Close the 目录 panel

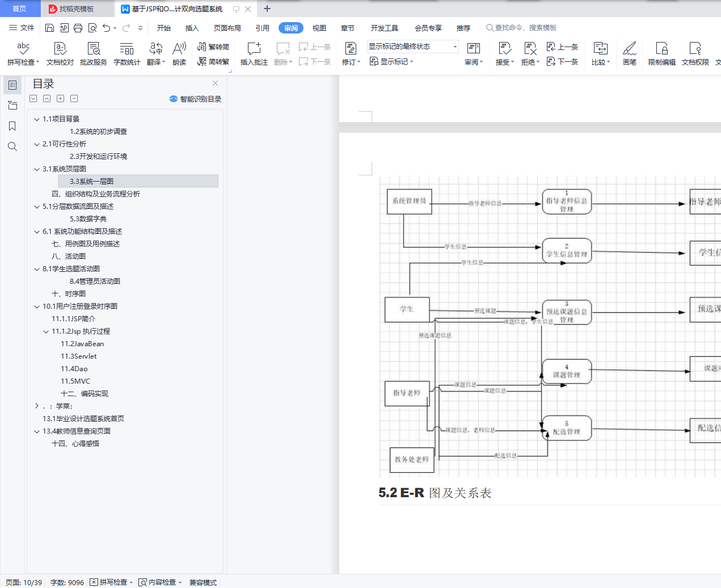[x=215, y=83]
